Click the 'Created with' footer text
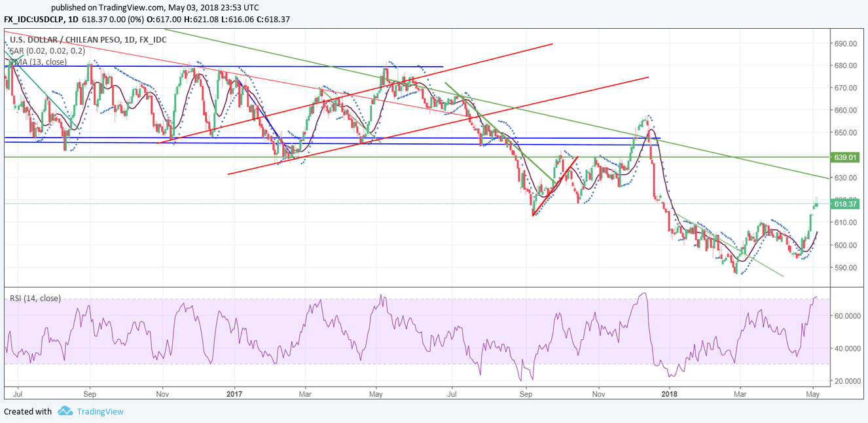868x423 pixels. click(27, 412)
